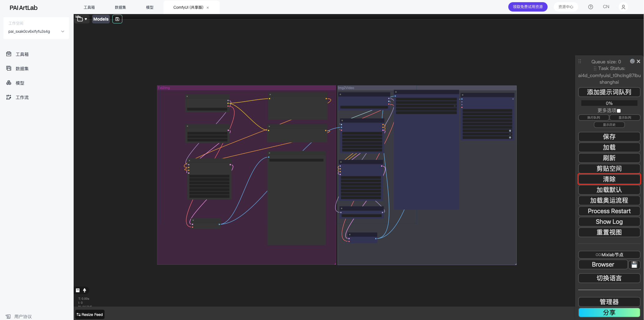Click the Resize Feed button
The image size is (644, 320).
pyautogui.click(x=90, y=314)
